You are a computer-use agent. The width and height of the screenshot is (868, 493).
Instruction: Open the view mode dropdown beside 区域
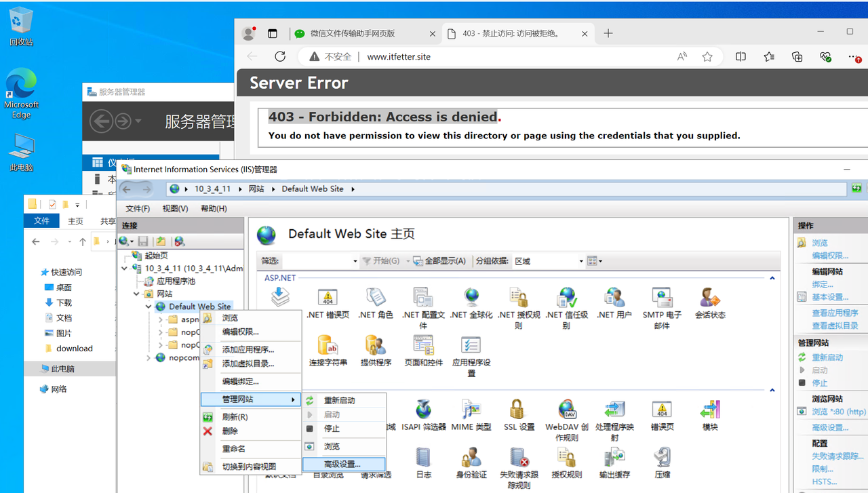[x=595, y=261]
